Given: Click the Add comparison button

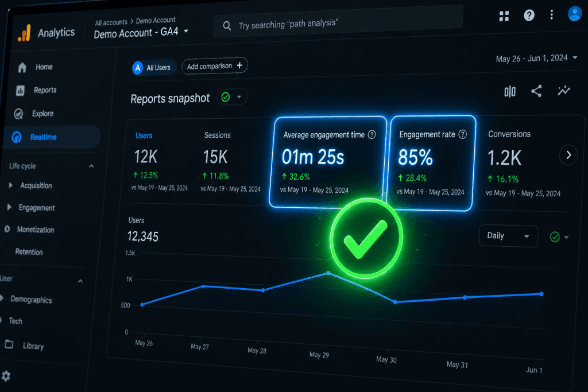Looking at the screenshot, I should 215,67.
